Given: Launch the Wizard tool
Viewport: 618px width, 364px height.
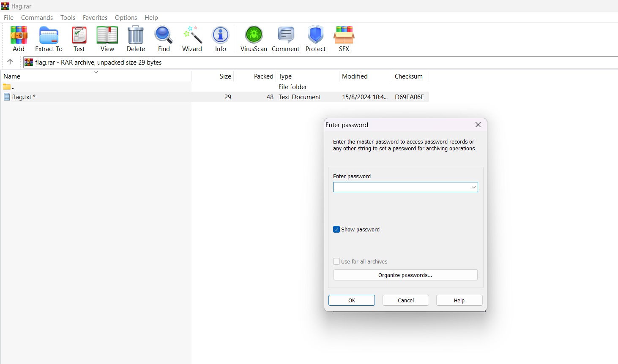Looking at the screenshot, I should (192, 35).
